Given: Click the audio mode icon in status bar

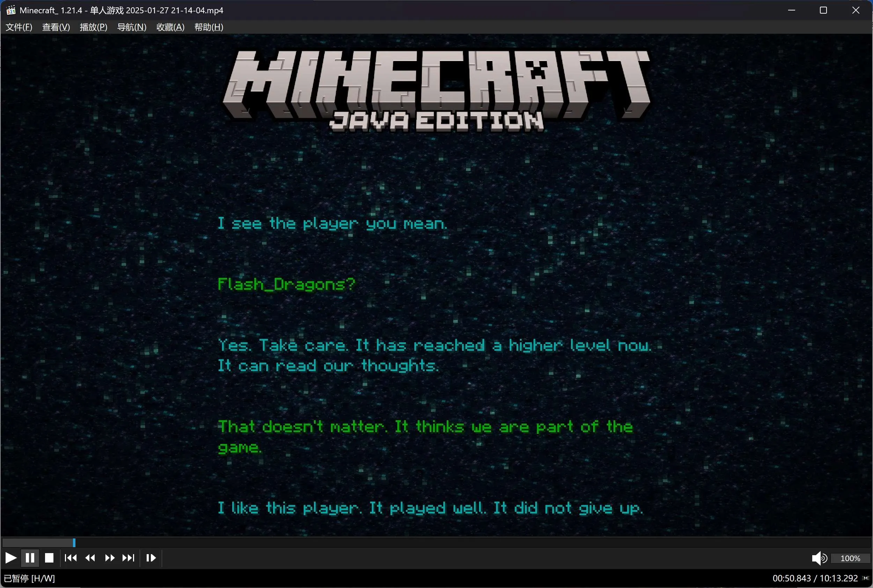Looking at the screenshot, I should [866, 578].
